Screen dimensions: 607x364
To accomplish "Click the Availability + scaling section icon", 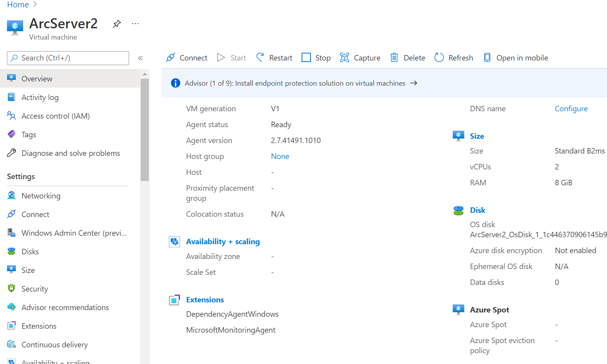I will click(x=174, y=242).
